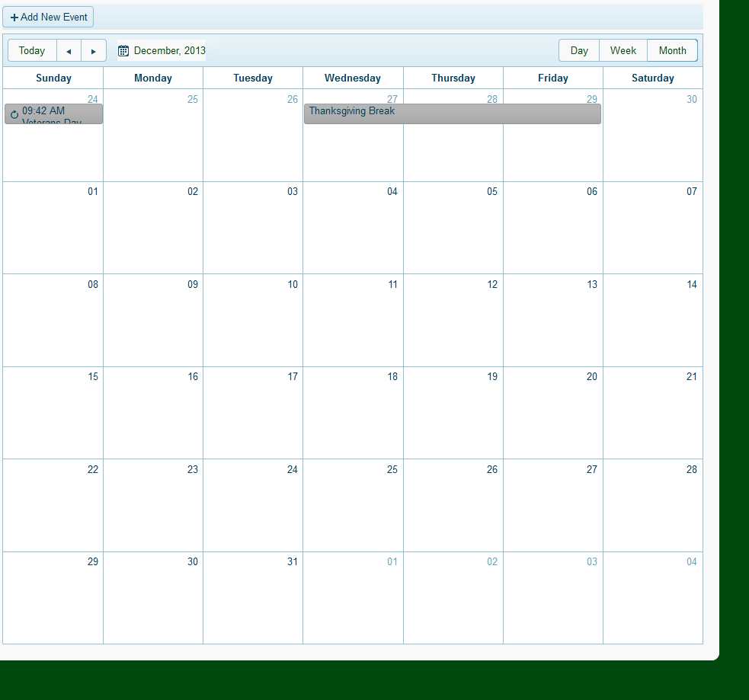Image resolution: width=749 pixels, height=700 pixels.
Task: Click the Saturday column header
Action: pos(652,78)
